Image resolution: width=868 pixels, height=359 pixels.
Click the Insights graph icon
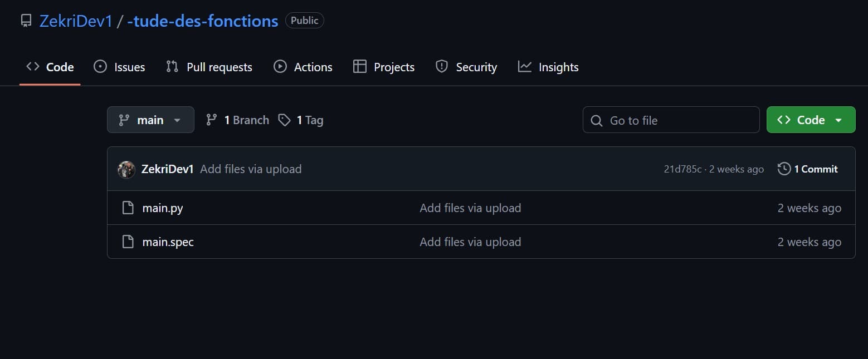coord(524,66)
